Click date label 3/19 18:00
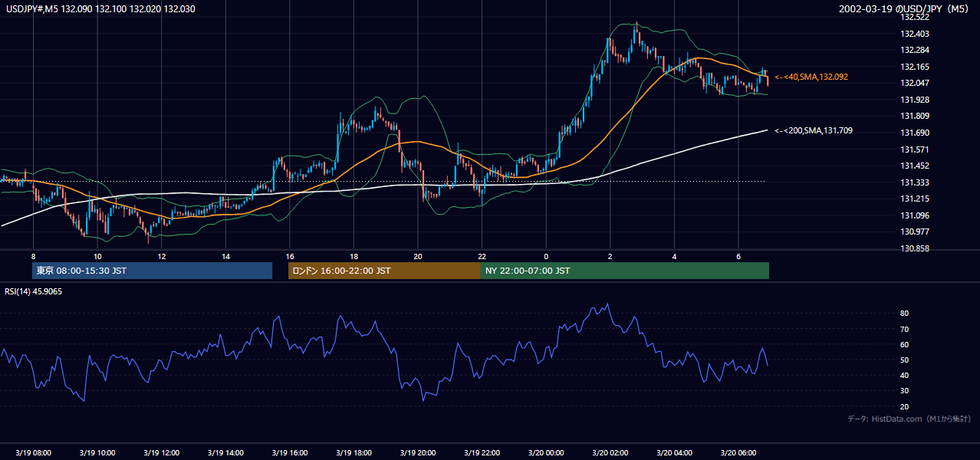980x460 pixels. pos(354,452)
